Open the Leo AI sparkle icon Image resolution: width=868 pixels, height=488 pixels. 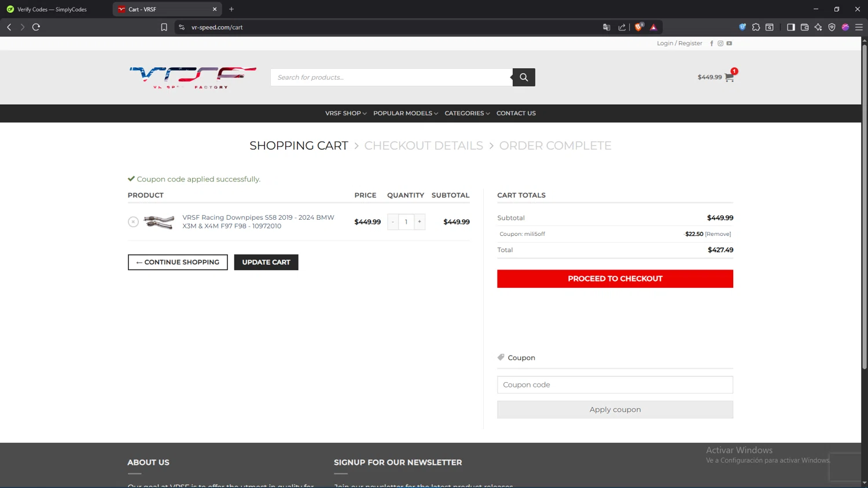click(x=818, y=27)
